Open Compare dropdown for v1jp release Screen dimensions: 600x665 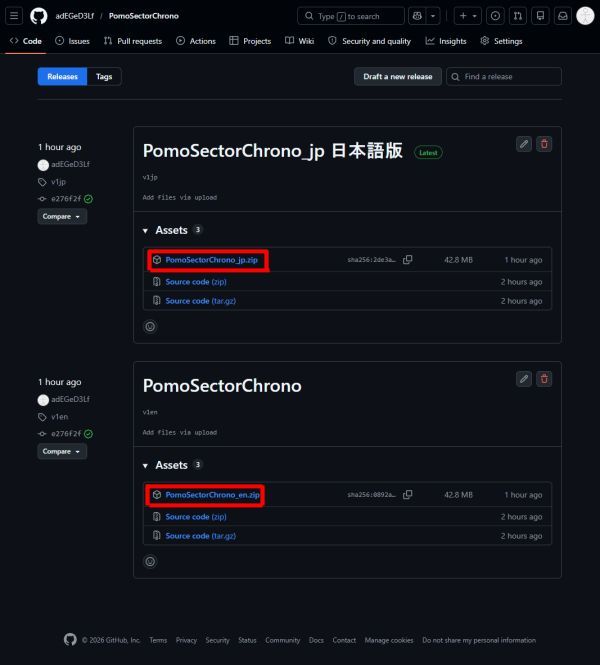[x=62, y=216]
